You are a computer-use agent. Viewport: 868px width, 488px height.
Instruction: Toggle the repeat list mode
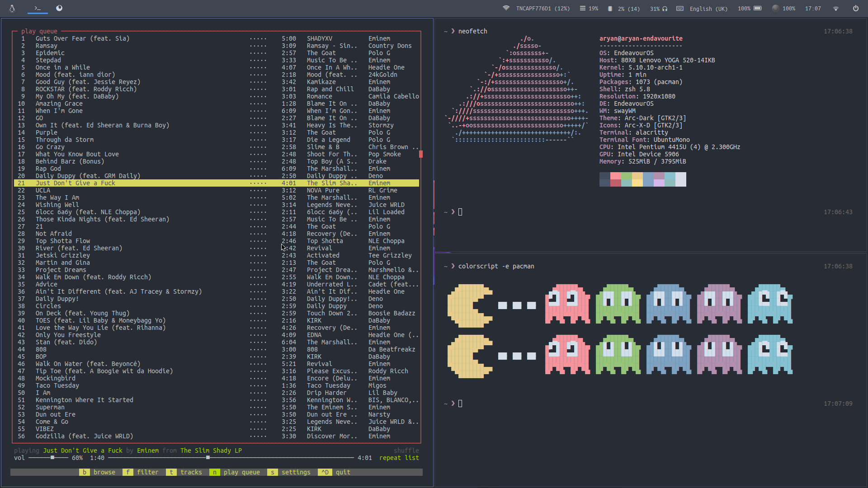(399, 458)
